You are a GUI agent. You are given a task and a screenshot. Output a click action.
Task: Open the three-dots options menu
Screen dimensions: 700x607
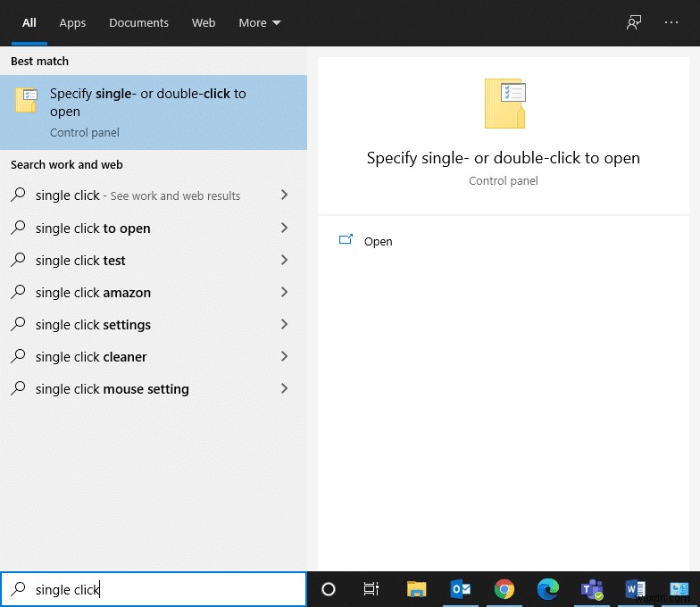pyautogui.click(x=671, y=23)
